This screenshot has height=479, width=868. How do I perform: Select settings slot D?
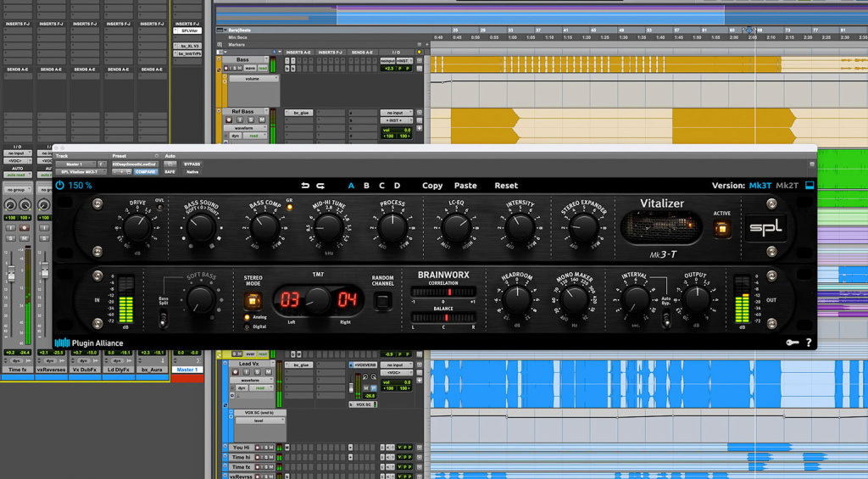(397, 186)
